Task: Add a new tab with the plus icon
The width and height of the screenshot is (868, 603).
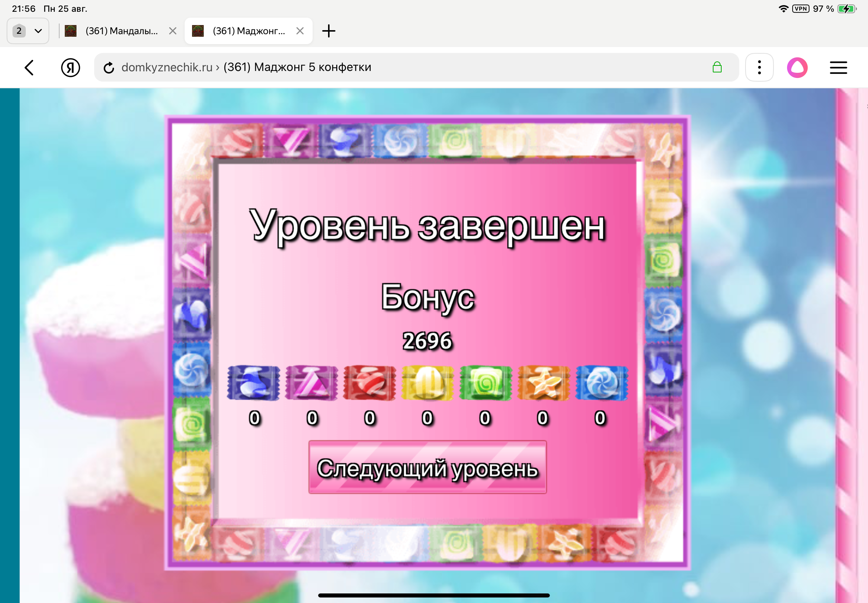Action: click(x=328, y=31)
